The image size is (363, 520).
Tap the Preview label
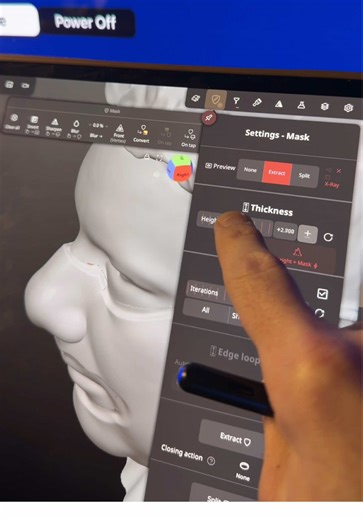point(220,166)
